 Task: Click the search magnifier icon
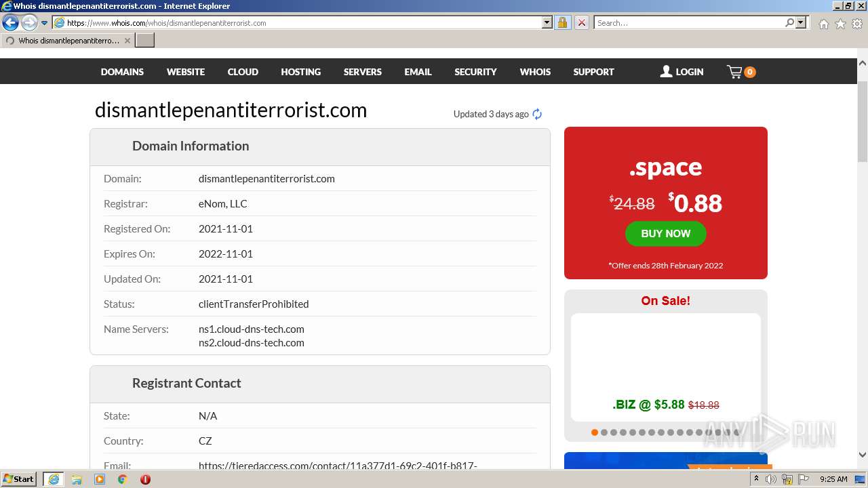[789, 22]
